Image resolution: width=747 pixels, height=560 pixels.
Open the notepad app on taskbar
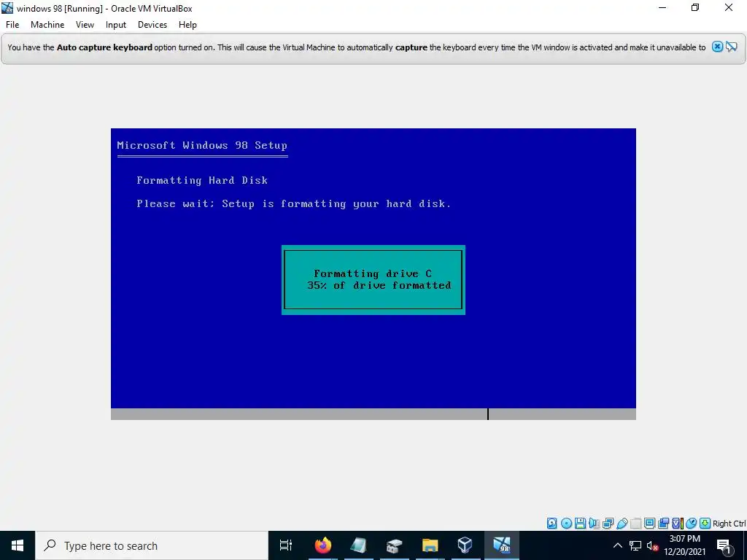[x=358, y=545]
